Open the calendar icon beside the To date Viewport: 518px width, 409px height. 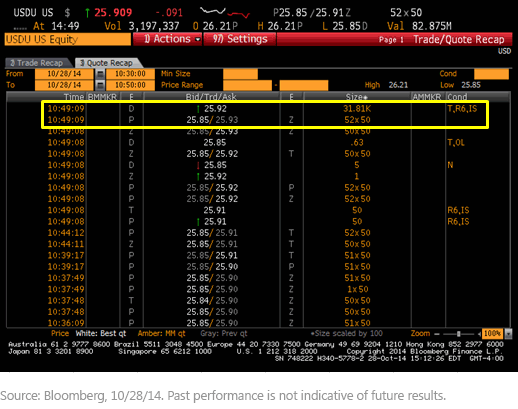tap(100, 85)
